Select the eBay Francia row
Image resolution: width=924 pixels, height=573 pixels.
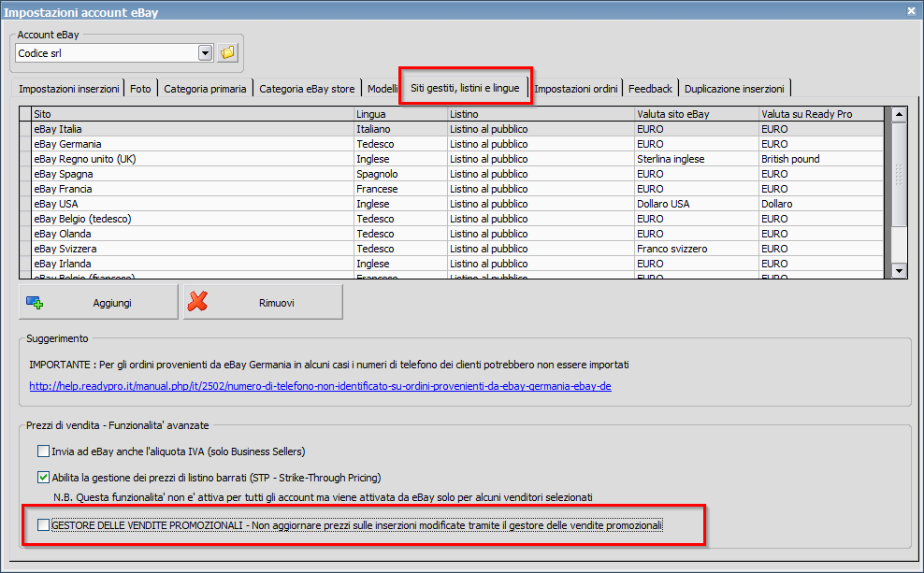452,189
